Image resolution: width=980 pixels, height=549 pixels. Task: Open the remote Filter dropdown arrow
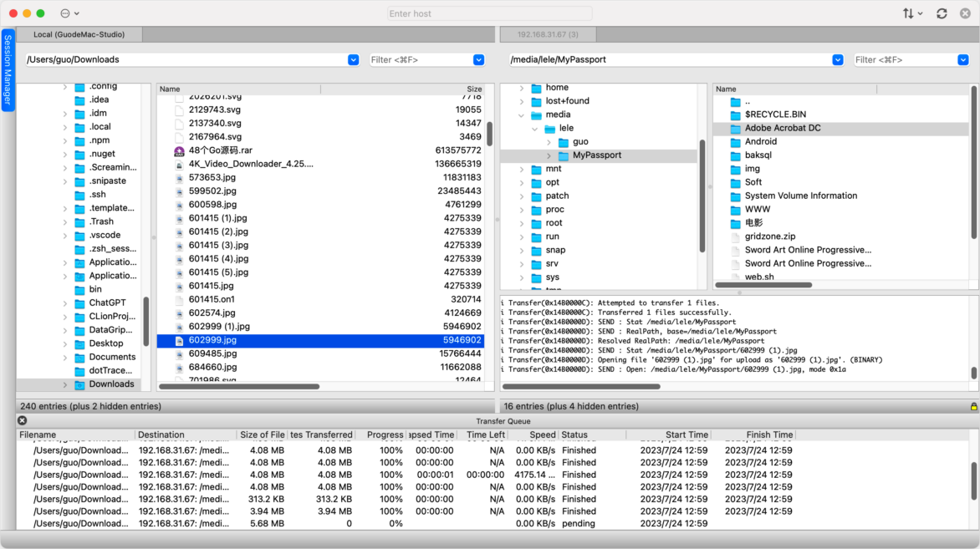(963, 60)
